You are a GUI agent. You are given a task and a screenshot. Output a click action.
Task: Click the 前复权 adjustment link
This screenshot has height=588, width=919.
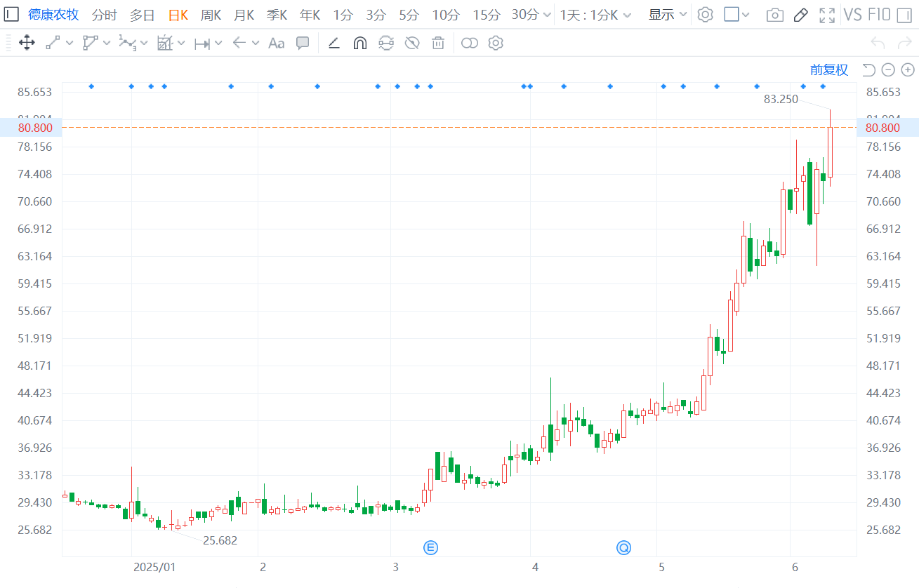click(x=829, y=69)
